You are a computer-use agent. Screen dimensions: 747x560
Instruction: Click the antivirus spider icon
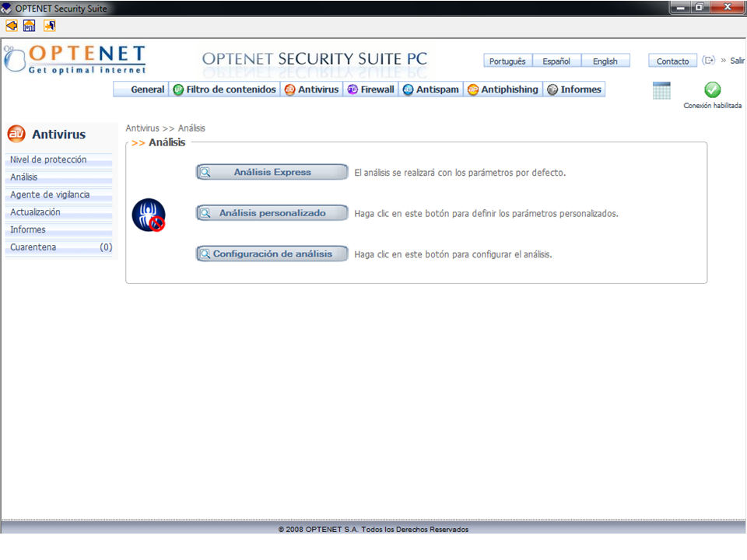tap(148, 215)
